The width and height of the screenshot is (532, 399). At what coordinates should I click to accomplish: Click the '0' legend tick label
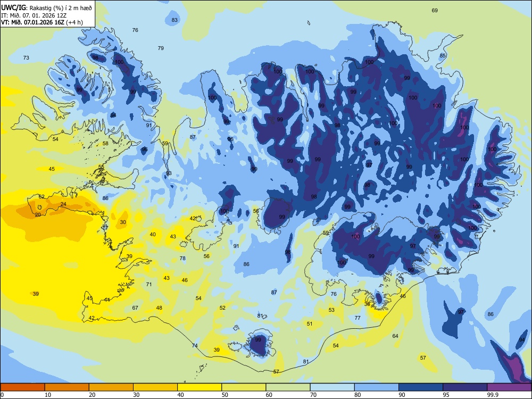point(2,395)
